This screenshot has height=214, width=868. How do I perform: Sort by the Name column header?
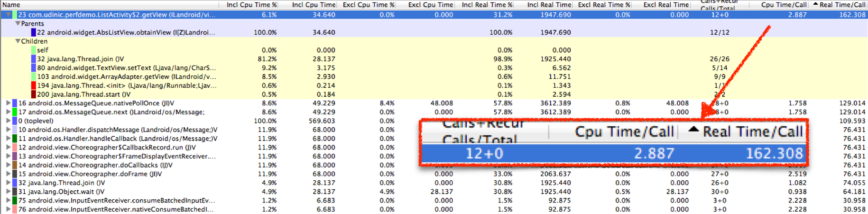tap(11, 5)
